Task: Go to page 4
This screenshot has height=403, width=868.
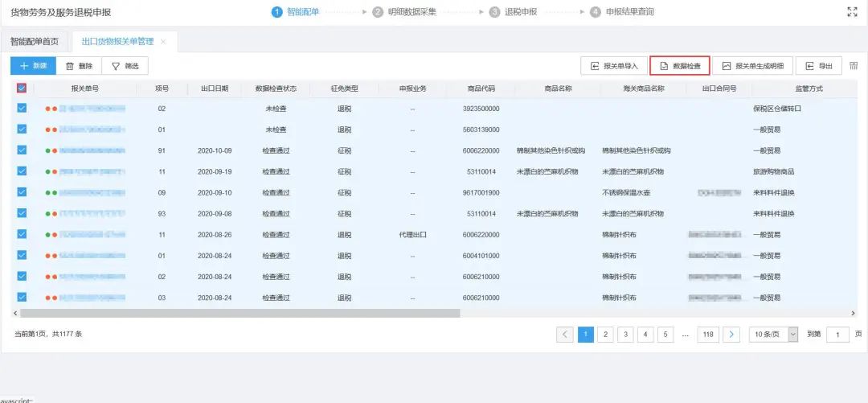Action: (x=645, y=335)
